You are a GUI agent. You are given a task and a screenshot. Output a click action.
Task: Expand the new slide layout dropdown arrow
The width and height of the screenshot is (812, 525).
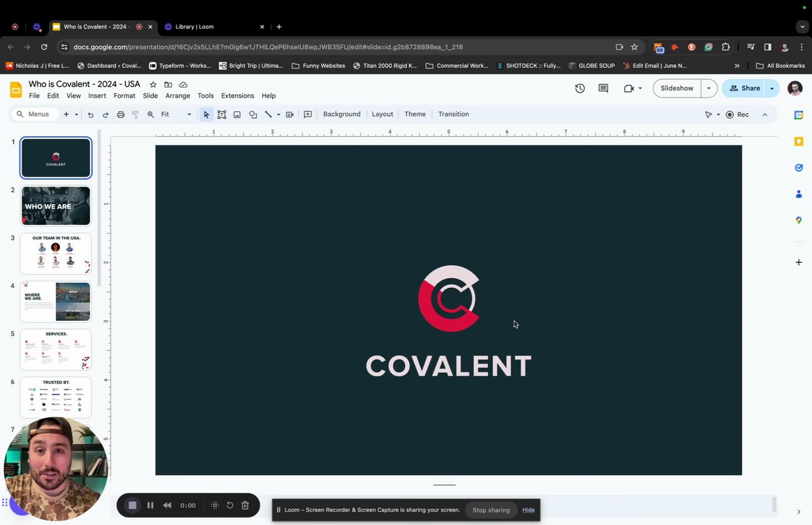pos(76,115)
